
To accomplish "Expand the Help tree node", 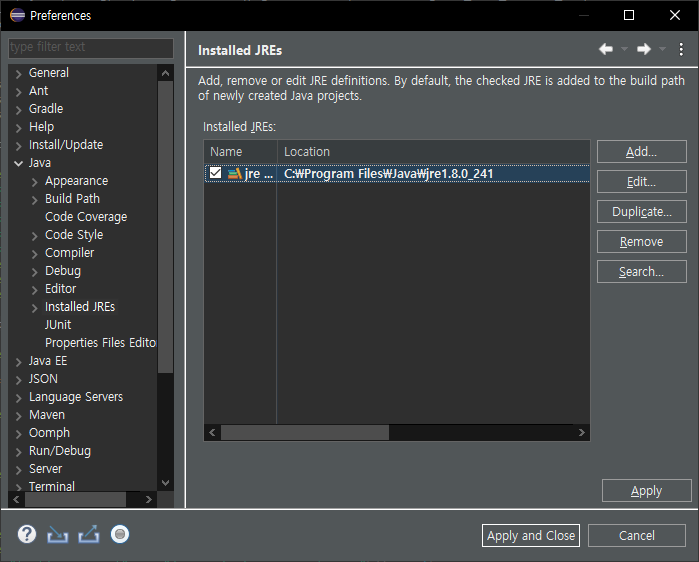I will point(18,128).
